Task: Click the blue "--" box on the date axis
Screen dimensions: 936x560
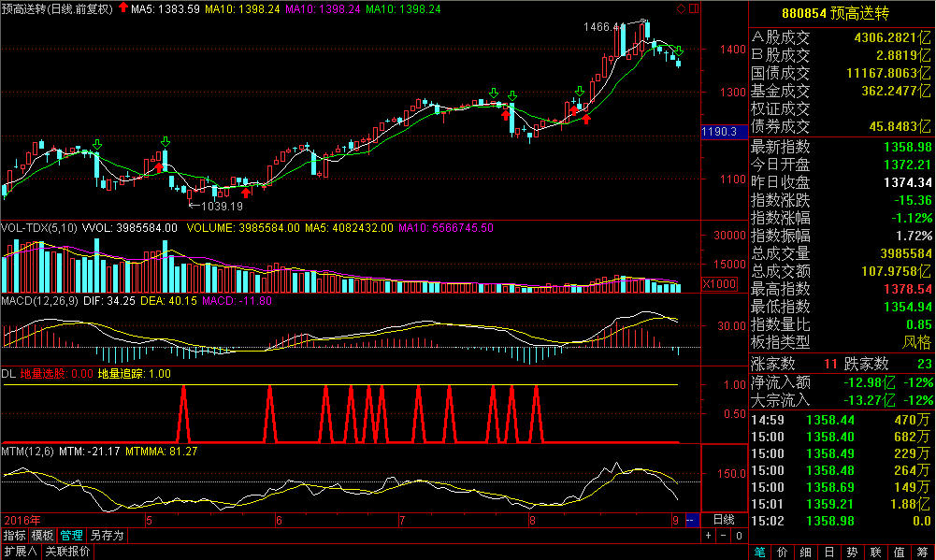Action: [x=691, y=520]
